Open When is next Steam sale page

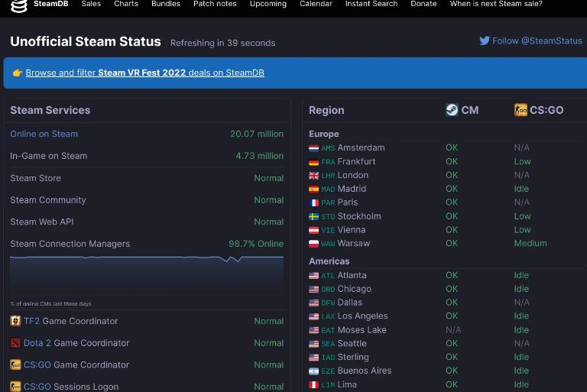point(496,4)
